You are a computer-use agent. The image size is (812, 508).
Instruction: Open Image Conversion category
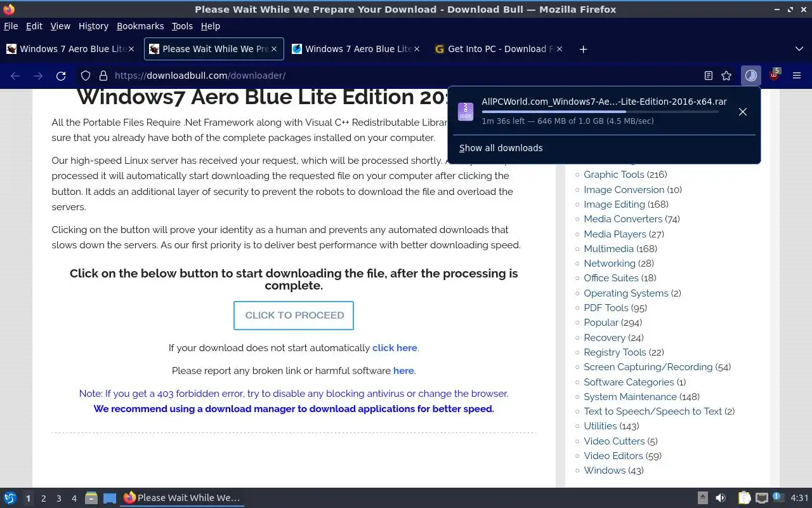point(624,189)
